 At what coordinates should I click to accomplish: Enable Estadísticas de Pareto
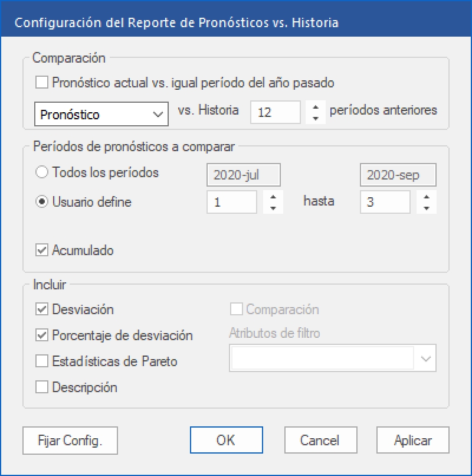pos(42,361)
